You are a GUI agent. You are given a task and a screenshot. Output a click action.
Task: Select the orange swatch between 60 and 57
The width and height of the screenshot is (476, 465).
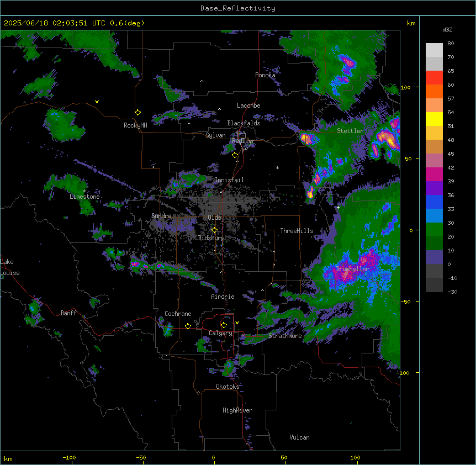click(x=434, y=91)
